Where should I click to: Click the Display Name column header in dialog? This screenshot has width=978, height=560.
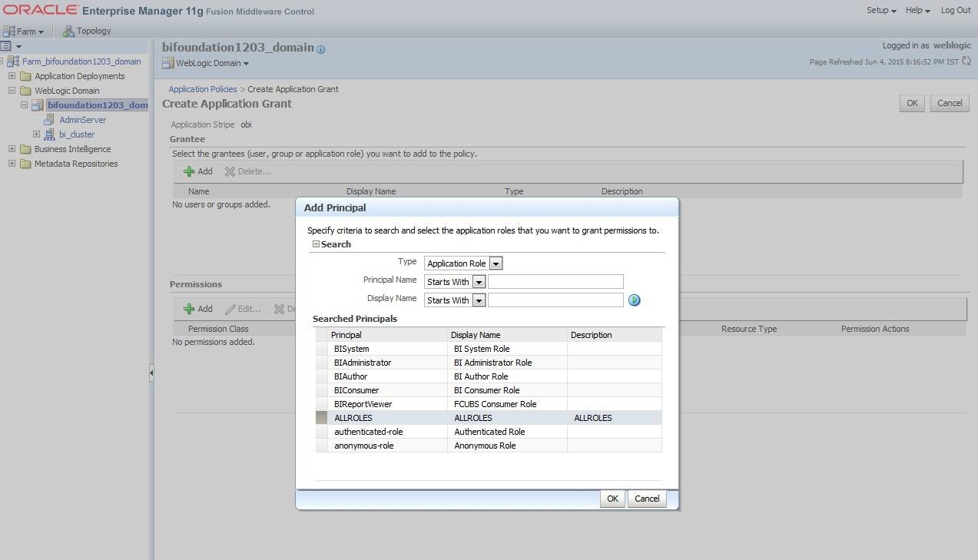point(507,335)
